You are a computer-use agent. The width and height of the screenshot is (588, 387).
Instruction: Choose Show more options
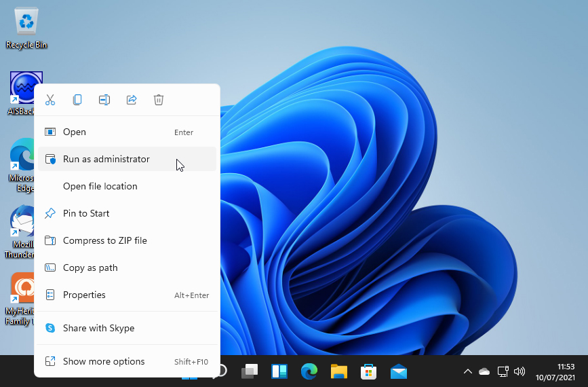[127, 361]
